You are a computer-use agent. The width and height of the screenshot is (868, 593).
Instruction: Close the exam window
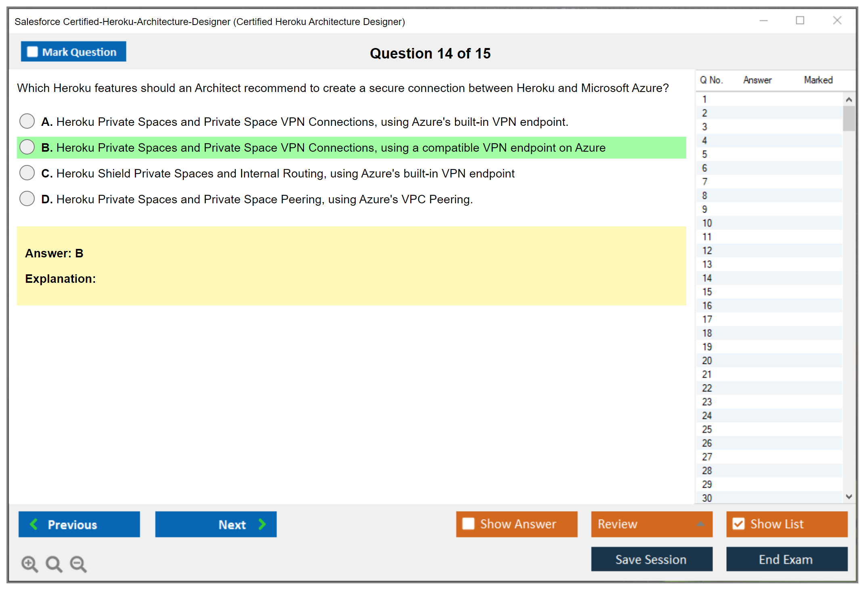tap(837, 21)
